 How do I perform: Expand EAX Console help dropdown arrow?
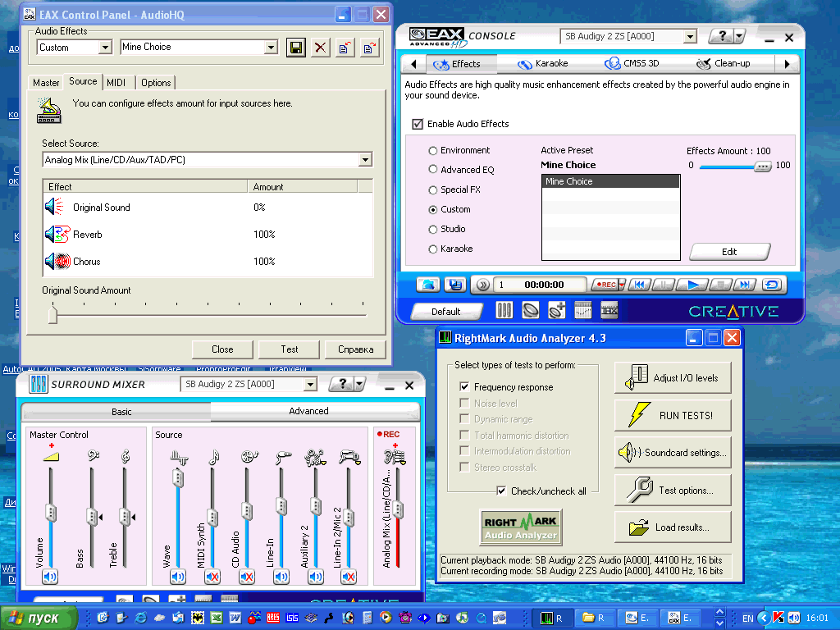pos(740,36)
